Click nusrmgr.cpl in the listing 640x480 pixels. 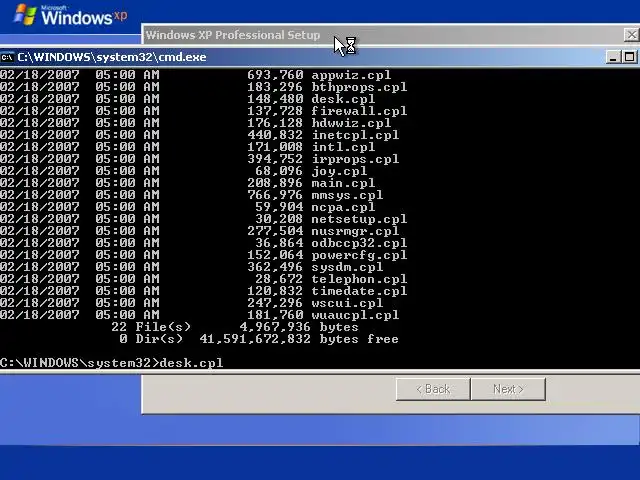point(355,231)
